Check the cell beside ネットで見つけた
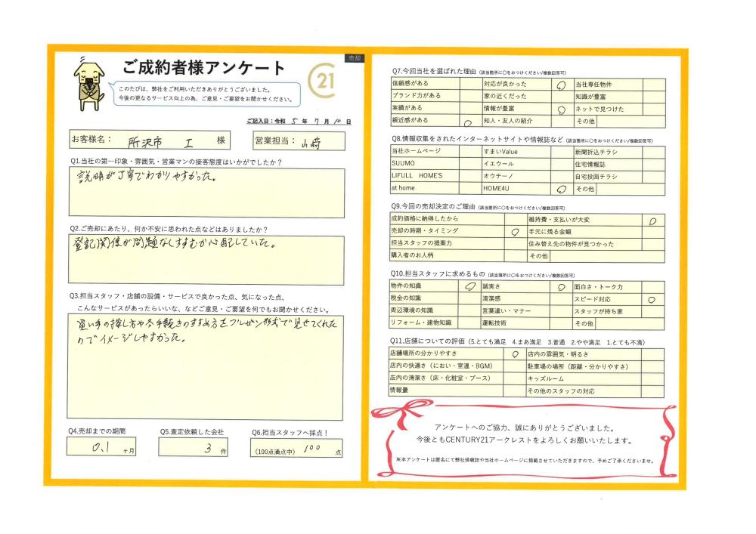 654,110
